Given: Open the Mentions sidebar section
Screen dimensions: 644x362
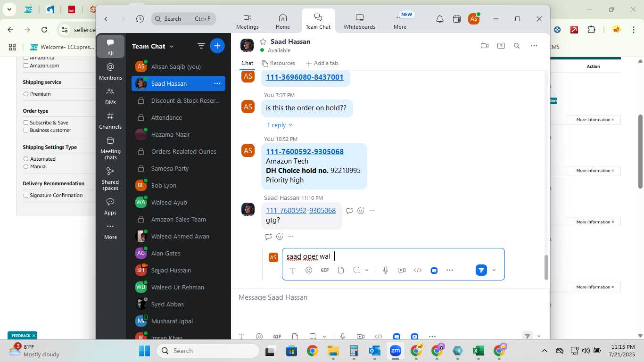Looking at the screenshot, I should click(110, 71).
